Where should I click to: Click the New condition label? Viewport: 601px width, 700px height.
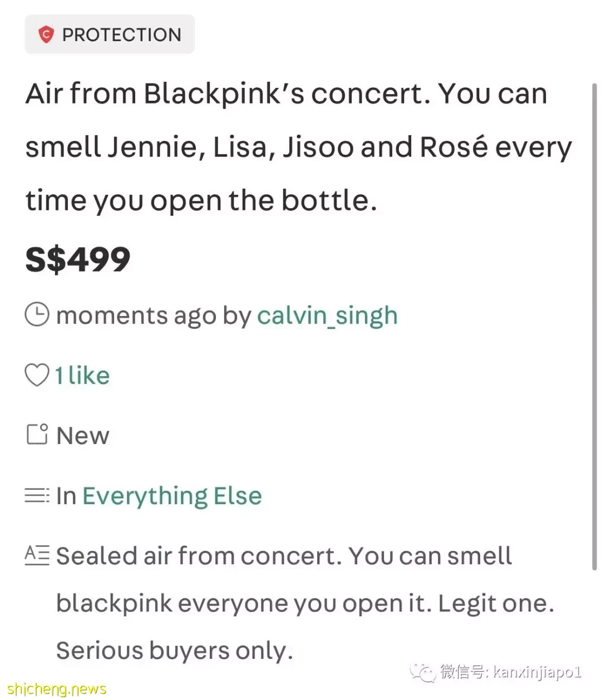coord(82,435)
